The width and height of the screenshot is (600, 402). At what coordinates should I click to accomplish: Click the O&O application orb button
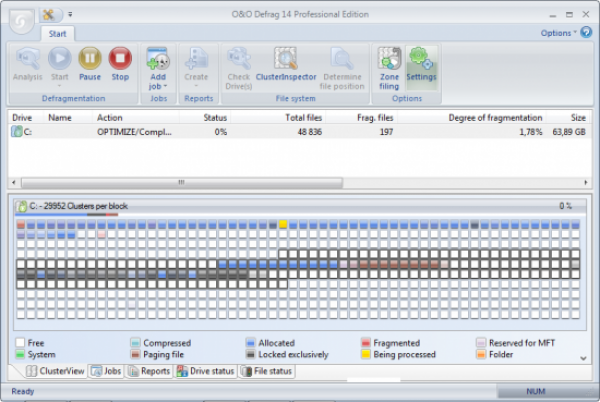[x=21, y=22]
